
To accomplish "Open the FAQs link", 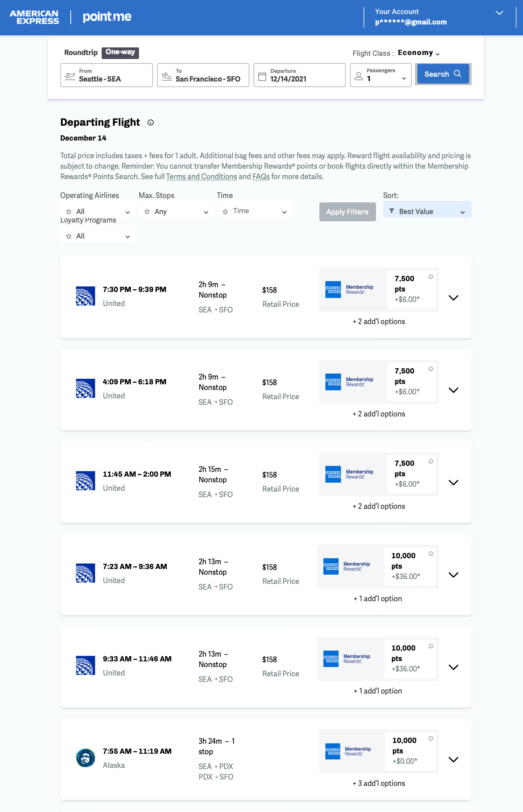I will (261, 177).
